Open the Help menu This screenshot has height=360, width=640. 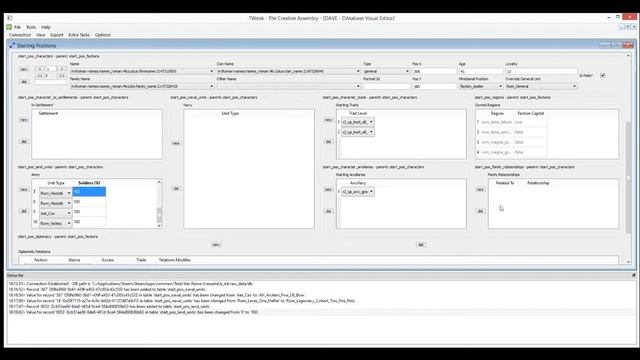[46, 27]
